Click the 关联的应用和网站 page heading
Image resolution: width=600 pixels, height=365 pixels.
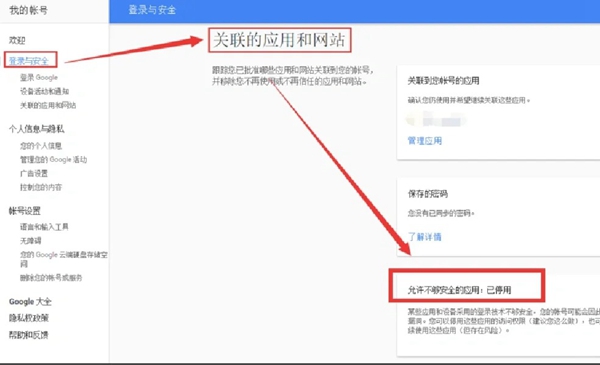click(x=279, y=40)
